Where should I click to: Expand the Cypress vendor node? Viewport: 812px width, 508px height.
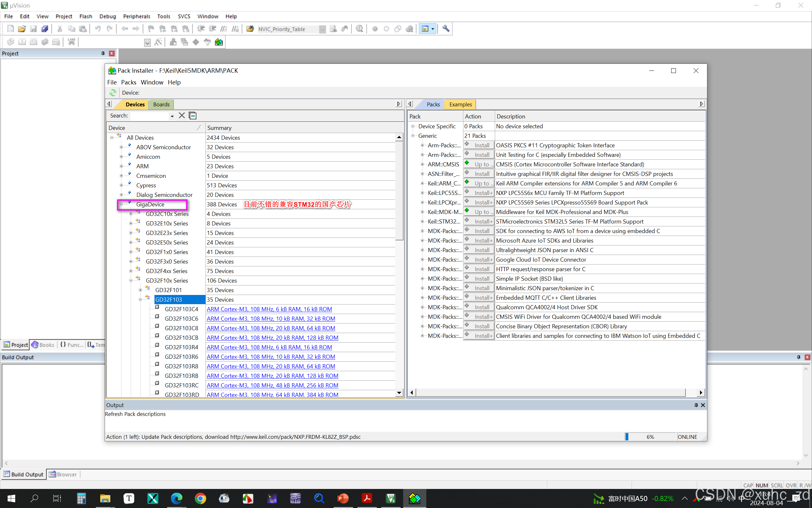[121, 185]
